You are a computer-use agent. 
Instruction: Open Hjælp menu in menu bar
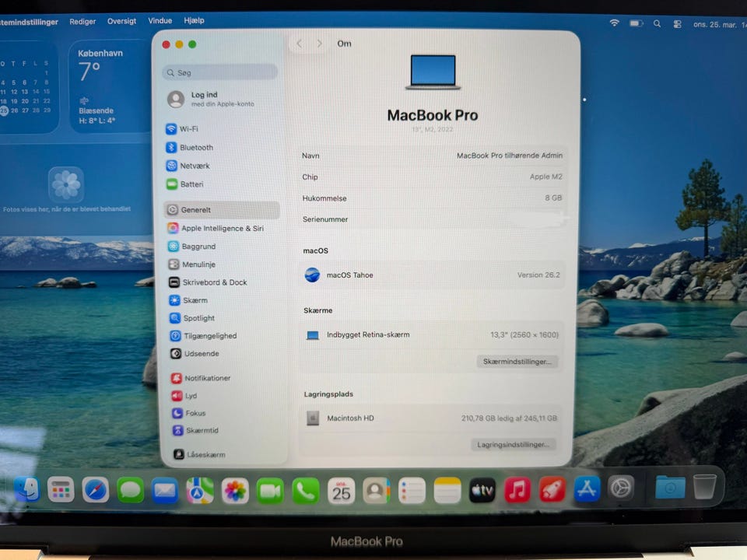click(x=194, y=20)
